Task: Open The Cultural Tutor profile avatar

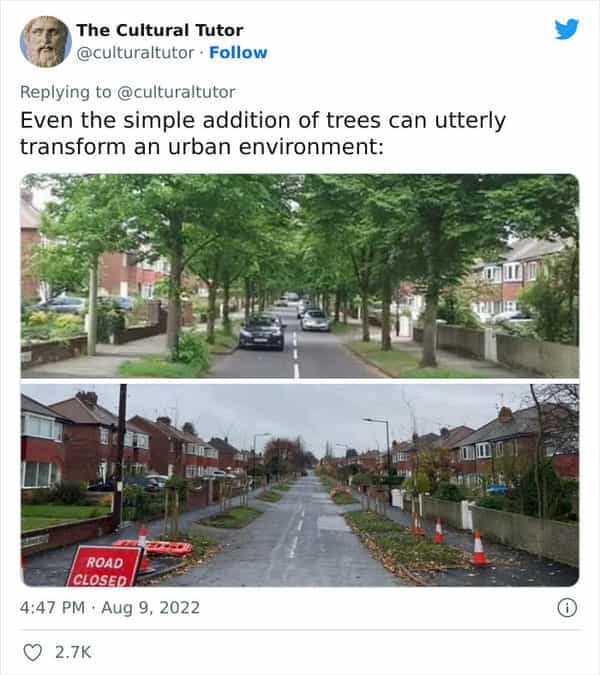Action: (x=46, y=42)
